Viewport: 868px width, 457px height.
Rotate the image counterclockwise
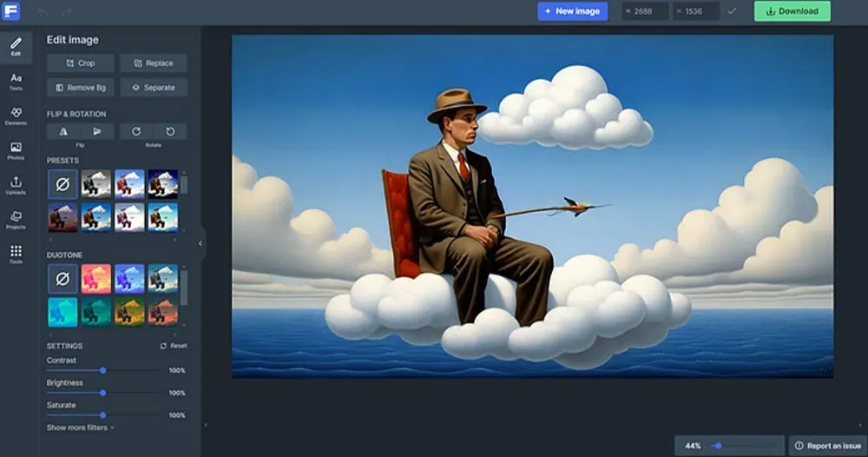(170, 131)
